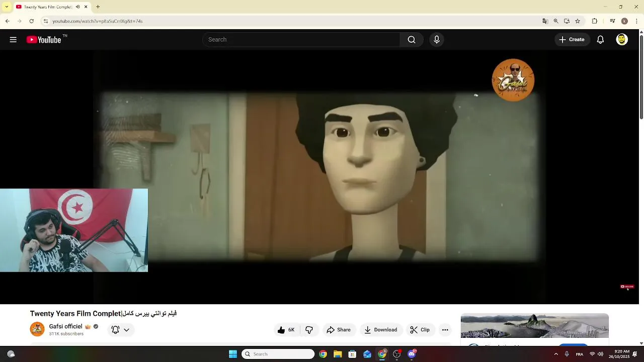
Task: Click the video title Twenty Years Film Complet
Action: (103, 313)
